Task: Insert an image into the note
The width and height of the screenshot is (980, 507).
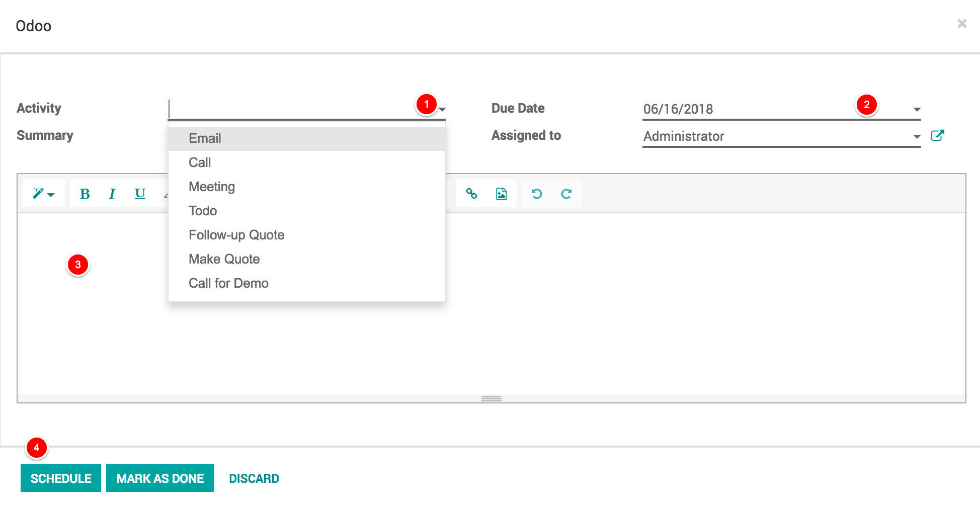Action: click(501, 194)
